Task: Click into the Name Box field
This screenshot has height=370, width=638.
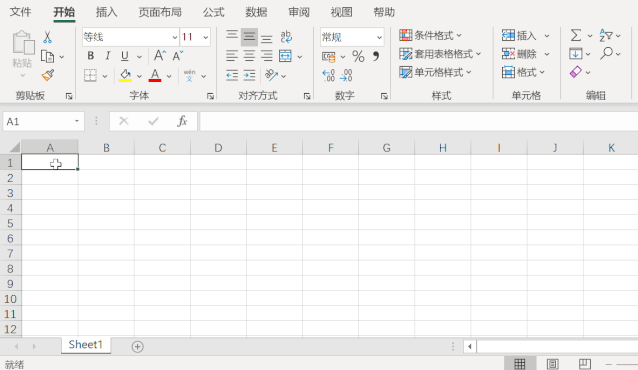Action: (x=39, y=121)
